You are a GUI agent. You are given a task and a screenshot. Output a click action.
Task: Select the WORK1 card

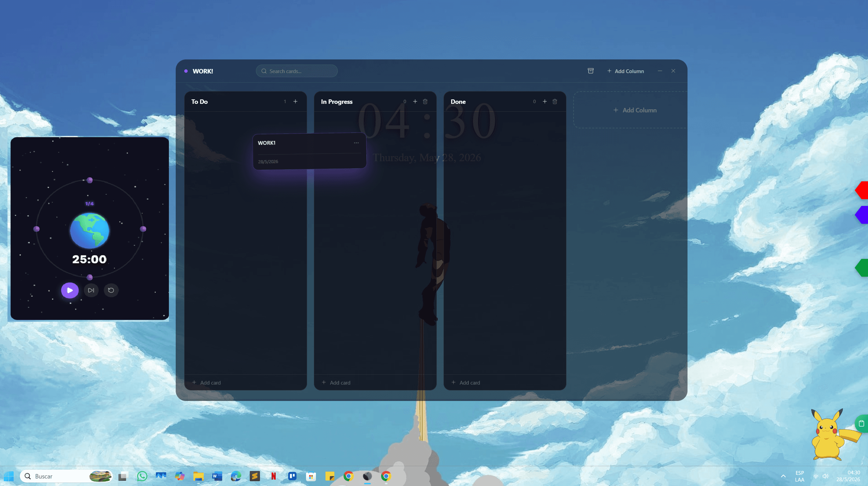(309, 151)
